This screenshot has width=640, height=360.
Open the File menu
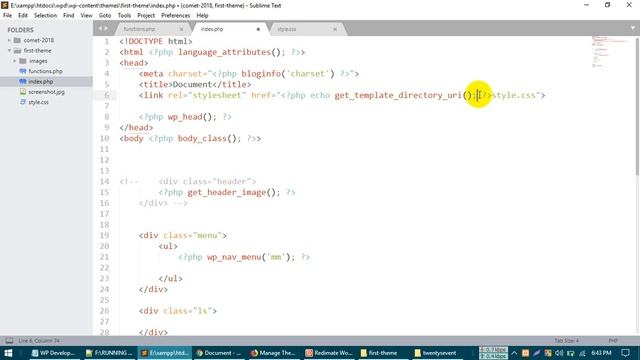[7, 16]
